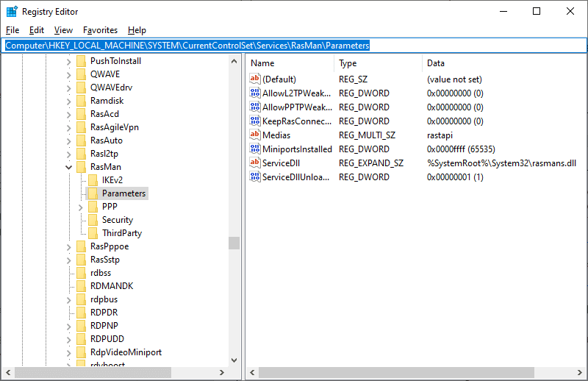Click the ServiceDll string value icon
Image resolution: width=588 pixels, height=381 pixels.
tap(255, 163)
